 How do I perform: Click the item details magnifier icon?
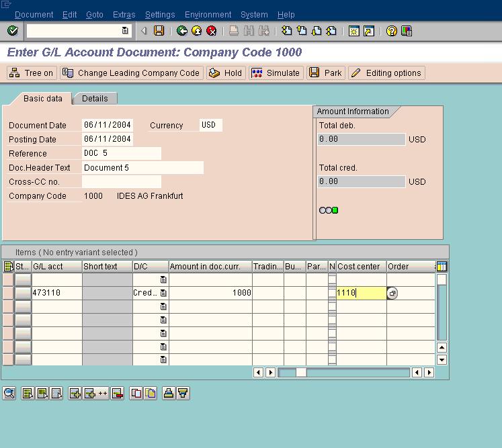coord(9,394)
